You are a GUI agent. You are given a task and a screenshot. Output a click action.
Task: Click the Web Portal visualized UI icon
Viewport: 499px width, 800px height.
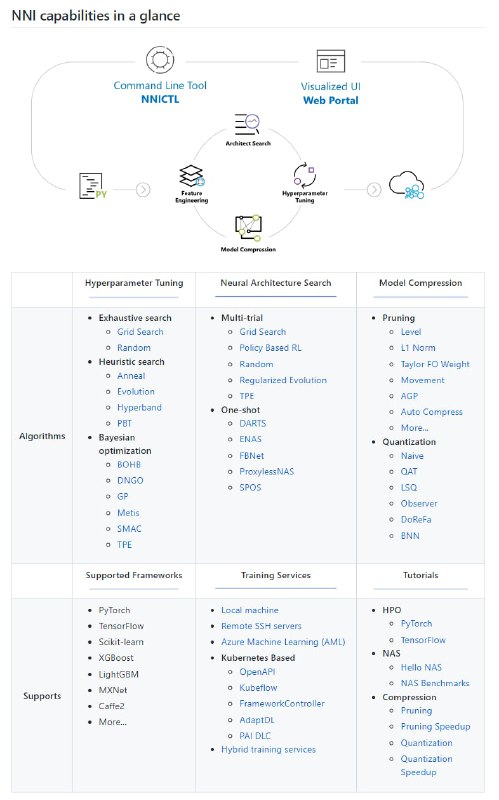click(x=331, y=61)
